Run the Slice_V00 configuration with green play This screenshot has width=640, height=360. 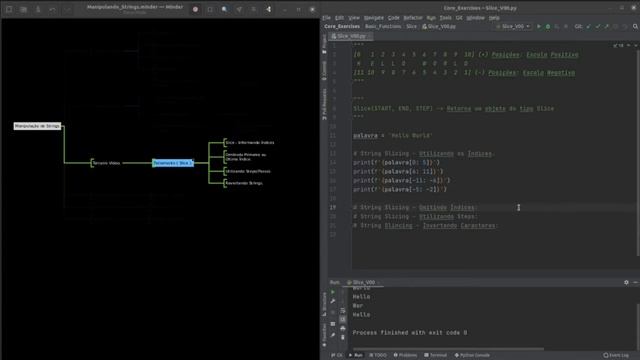click(539, 26)
